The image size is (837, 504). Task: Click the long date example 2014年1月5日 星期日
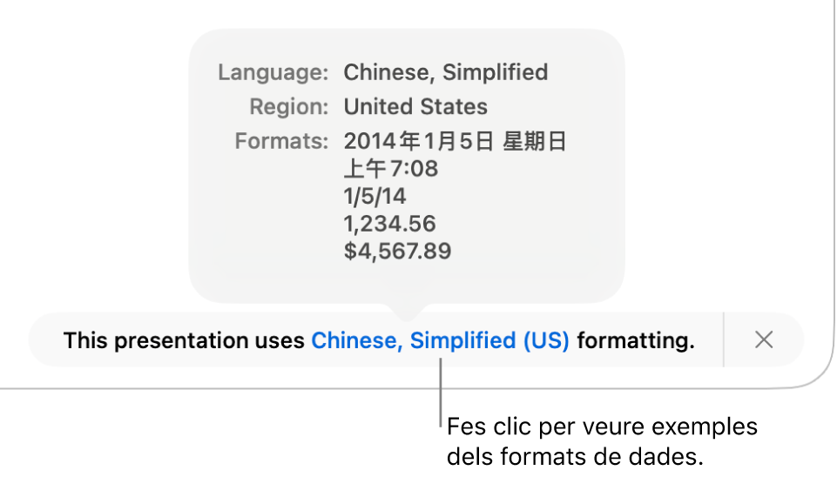(x=456, y=141)
